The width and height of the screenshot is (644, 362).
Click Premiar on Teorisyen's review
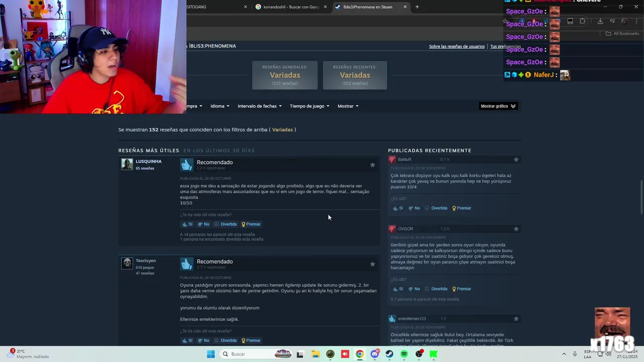tap(251, 340)
